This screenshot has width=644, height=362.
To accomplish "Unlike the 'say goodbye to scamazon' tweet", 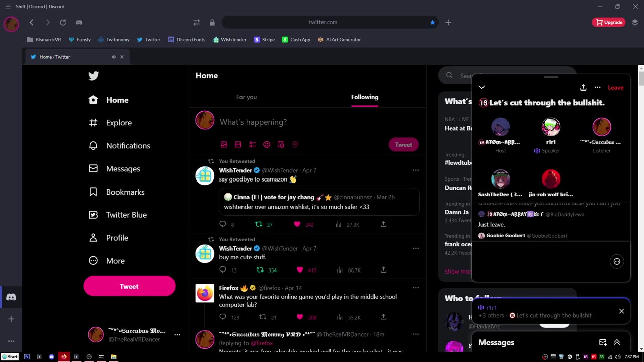I will [297, 224].
